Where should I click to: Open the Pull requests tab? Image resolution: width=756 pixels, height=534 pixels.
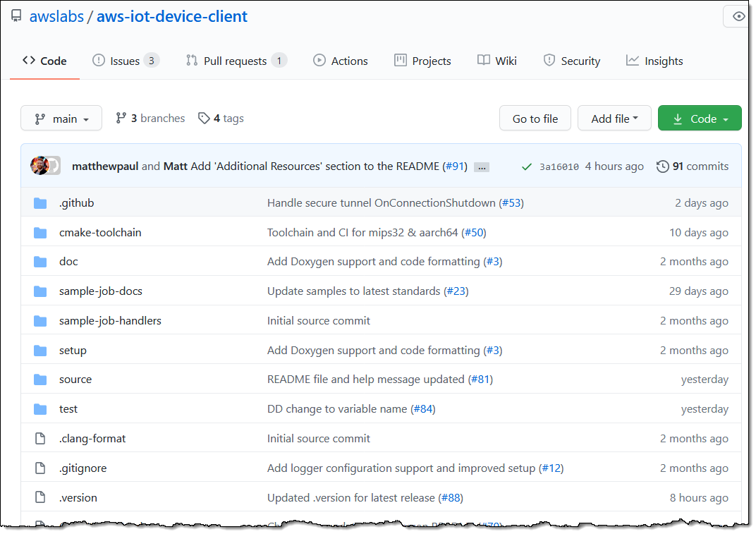236,61
